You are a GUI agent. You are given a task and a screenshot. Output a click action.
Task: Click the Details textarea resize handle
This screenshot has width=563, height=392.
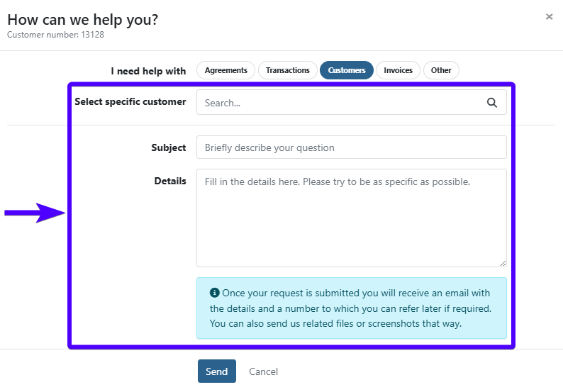[503, 262]
